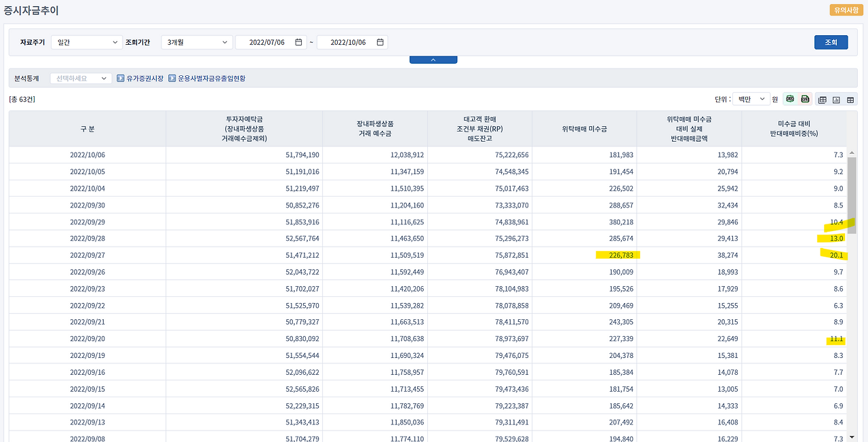
Task: Select the date cell 2022/09/27
Action: tap(87, 256)
